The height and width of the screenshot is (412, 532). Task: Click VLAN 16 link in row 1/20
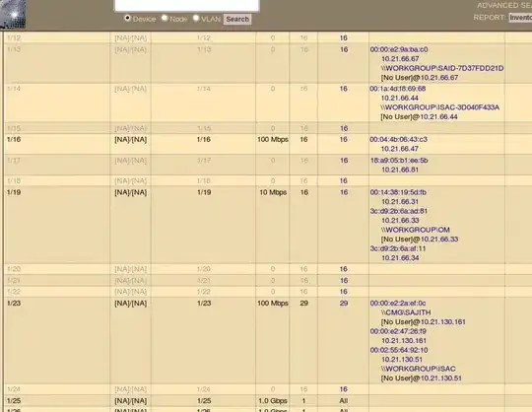(344, 269)
